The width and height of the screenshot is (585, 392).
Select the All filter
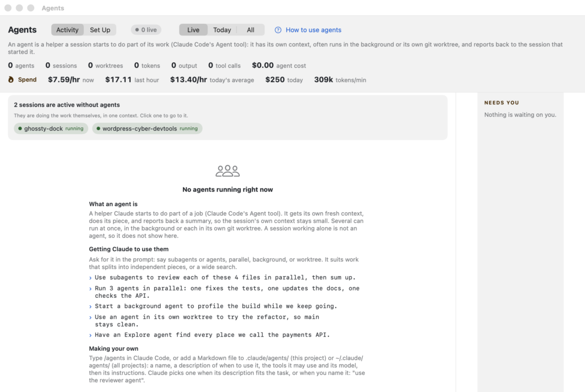(251, 30)
